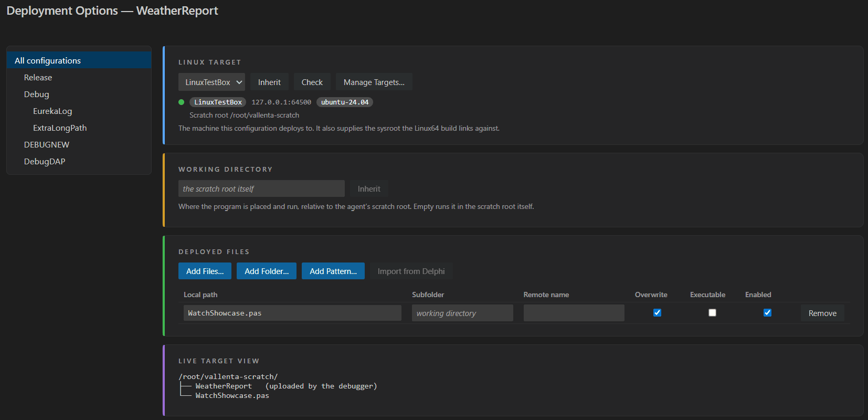The height and width of the screenshot is (420, 868).
Task: Toggle Overwrite checkbox for WatchShowcase.pas
Action: pos(657,312)
